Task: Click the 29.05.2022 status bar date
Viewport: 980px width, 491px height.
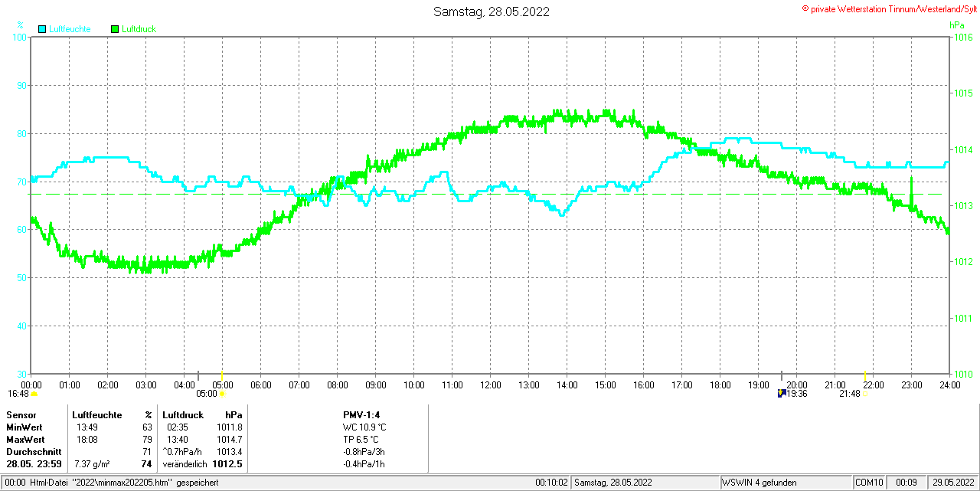Action: (x=952, y=483)
